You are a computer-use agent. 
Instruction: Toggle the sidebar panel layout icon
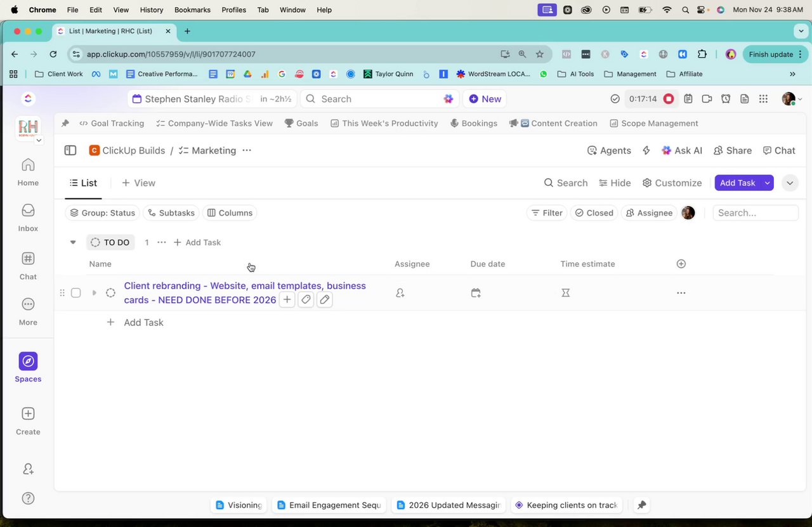pos(70,150)
